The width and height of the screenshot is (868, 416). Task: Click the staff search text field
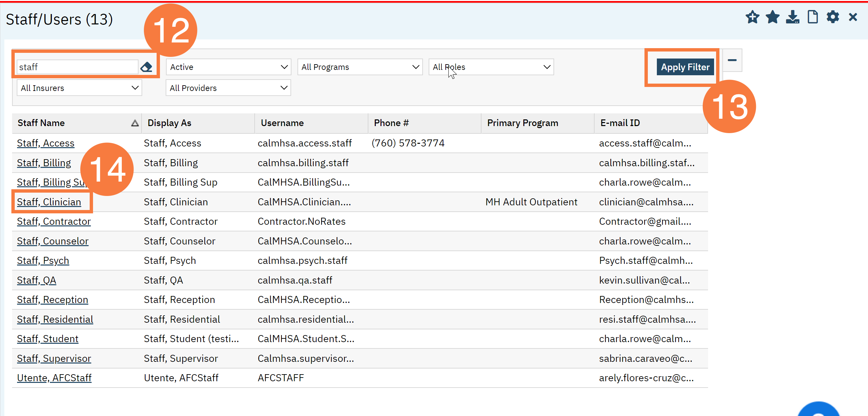pos(77,67)
